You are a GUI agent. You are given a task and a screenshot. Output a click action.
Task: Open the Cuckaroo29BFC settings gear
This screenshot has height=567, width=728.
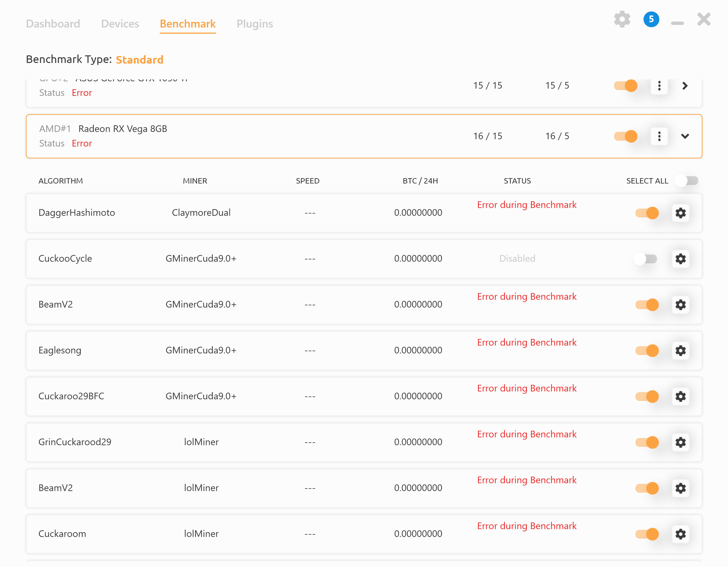click(681, 396)
